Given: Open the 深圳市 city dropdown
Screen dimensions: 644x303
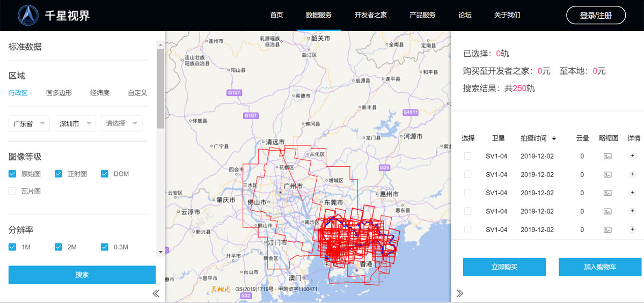Looking at the screenshot, I should pyautogui.click(x=75, y=123).
